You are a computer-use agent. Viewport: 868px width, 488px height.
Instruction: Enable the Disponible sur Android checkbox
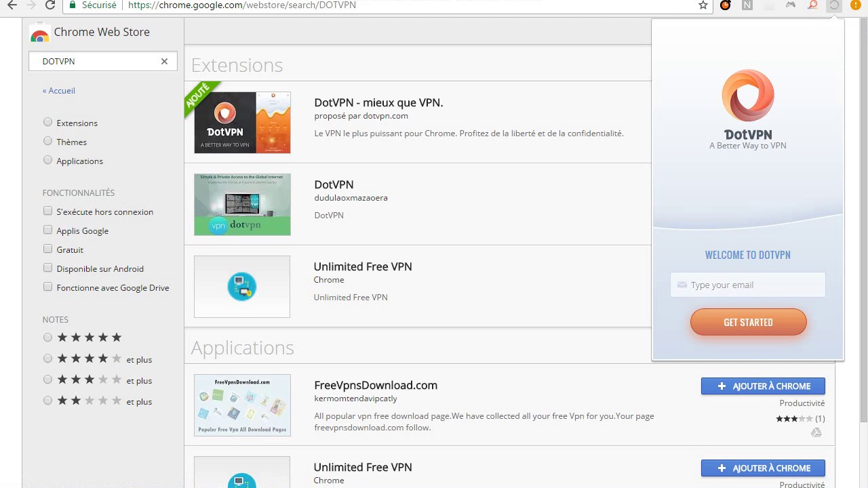click(47, 268)
